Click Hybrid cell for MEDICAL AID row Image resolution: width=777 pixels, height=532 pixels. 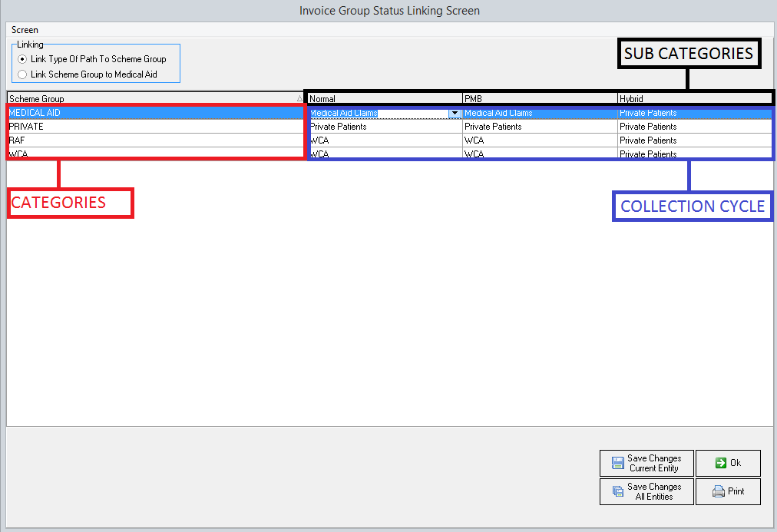[x=695, y=113]
